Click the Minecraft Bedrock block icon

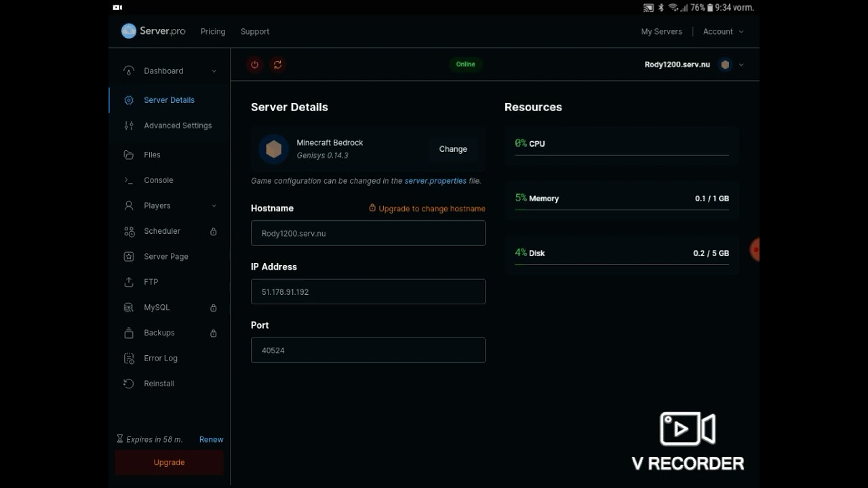pyautogui.click(x=274, y=149)
